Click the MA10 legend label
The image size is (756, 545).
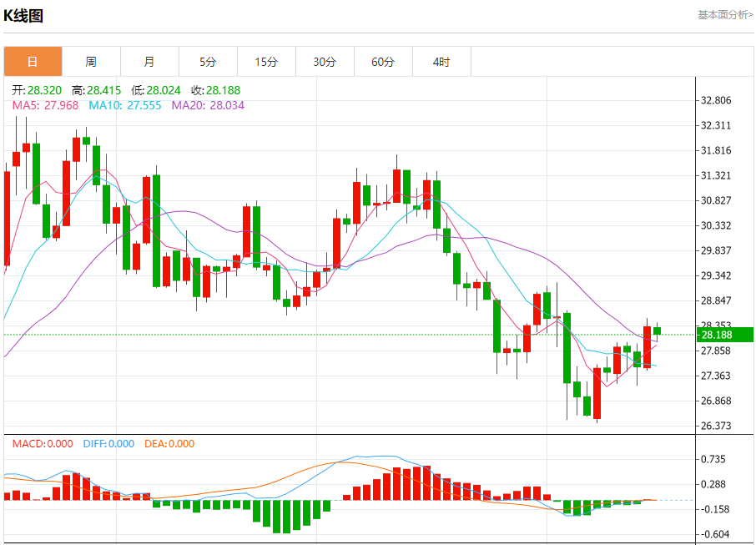(125, 106)
